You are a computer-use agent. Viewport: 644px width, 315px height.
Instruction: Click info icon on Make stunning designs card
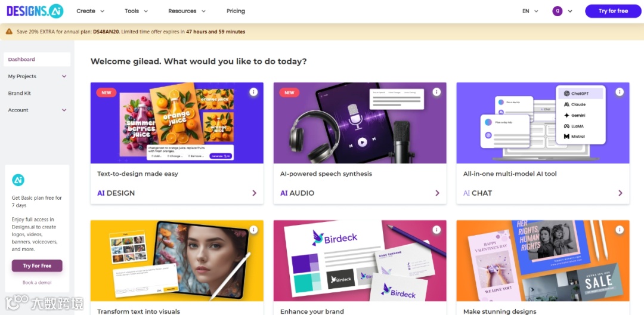tap(620, 230)
